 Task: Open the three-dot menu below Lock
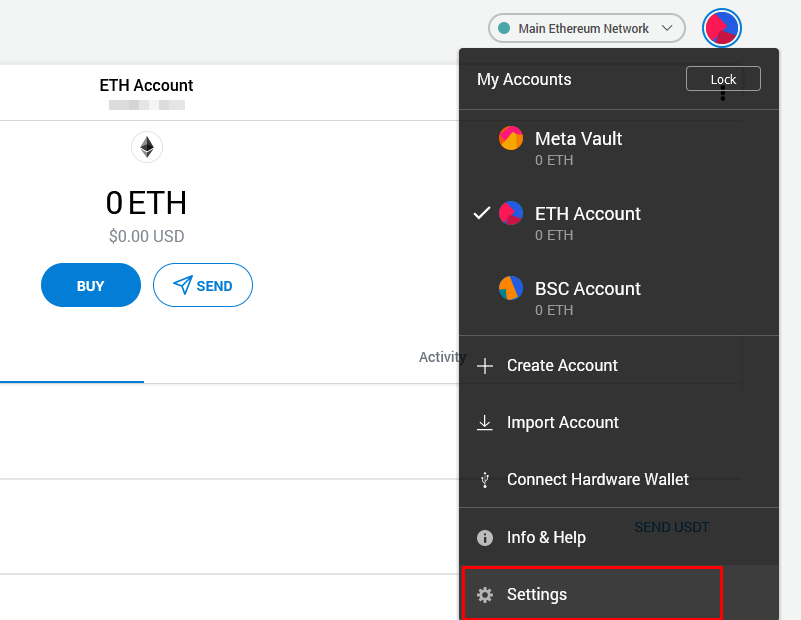coord(723,92)
